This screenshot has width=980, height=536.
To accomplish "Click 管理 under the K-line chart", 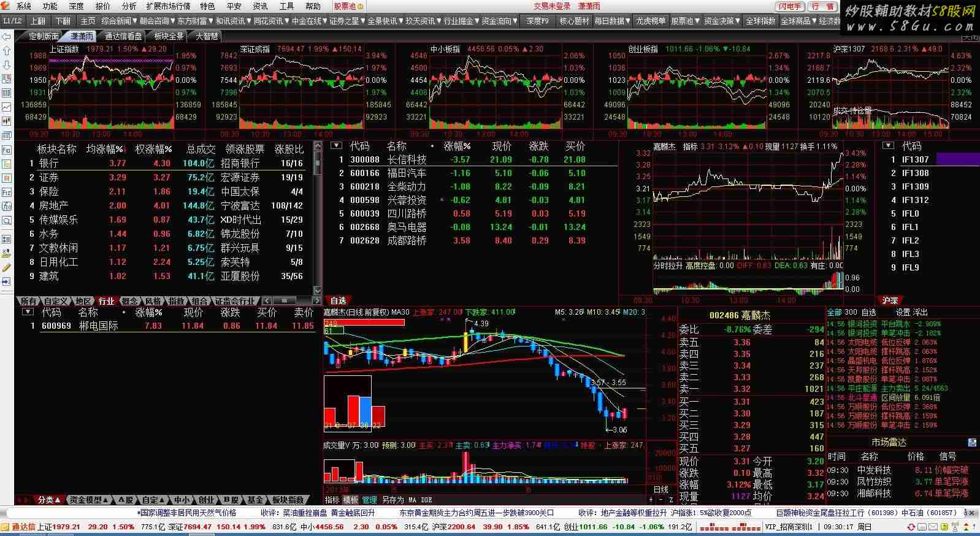I will coord(370,500).
